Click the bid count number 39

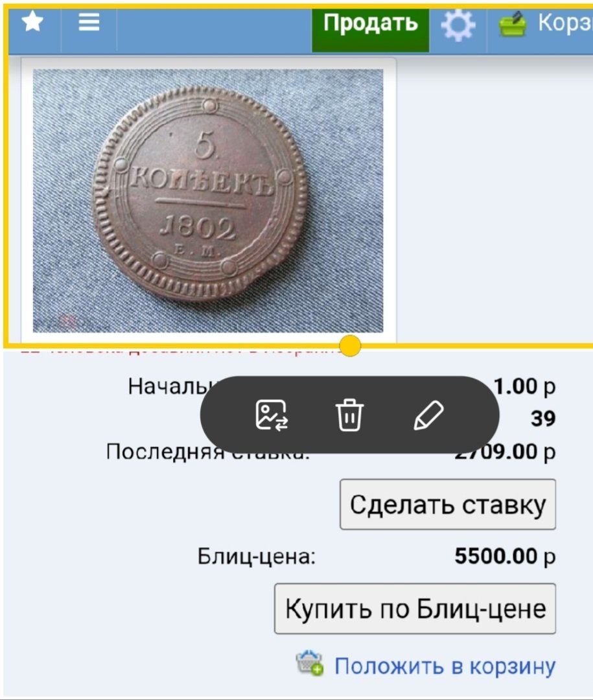click(543, 419)
